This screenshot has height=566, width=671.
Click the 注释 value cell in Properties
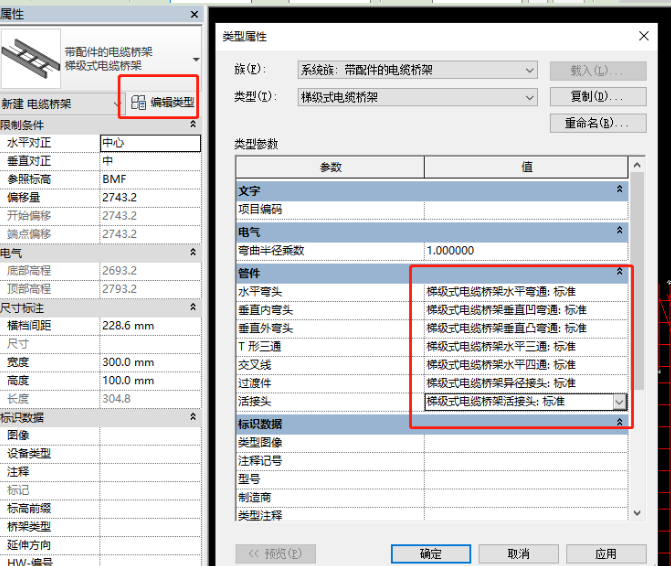[150, 472]
